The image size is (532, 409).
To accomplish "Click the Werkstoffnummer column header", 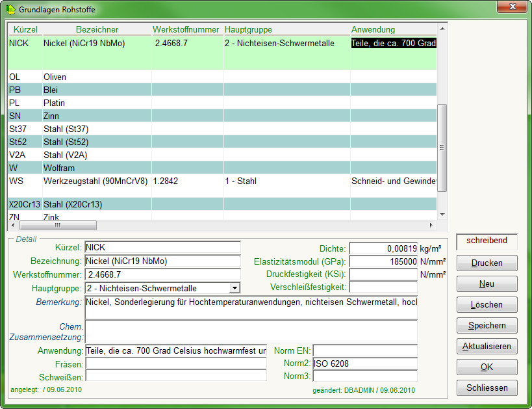I will tap(186, 29).
